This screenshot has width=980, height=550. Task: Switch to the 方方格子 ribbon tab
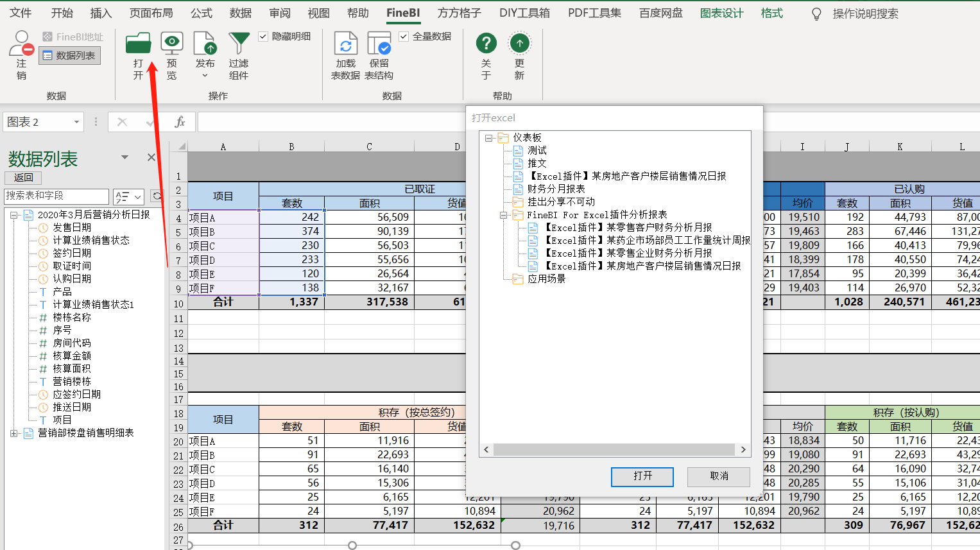(x=460, y=13)
